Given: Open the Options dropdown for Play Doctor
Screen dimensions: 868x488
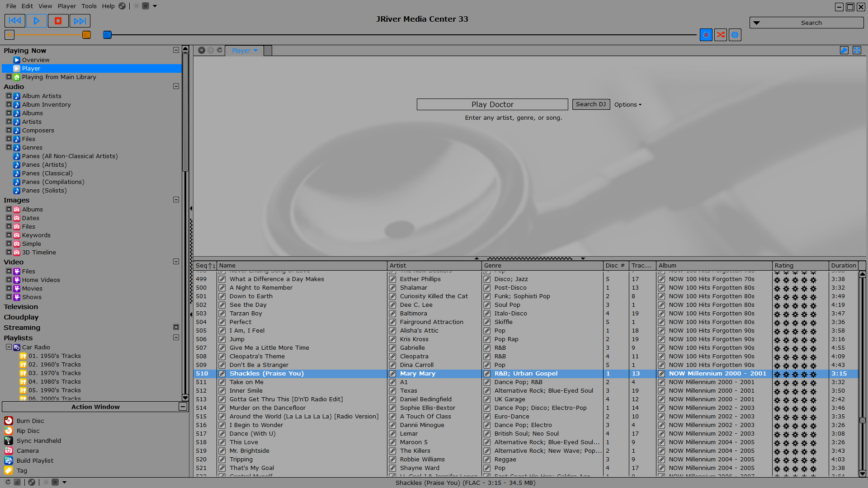Looking at the screenshot, I should 627,104.
